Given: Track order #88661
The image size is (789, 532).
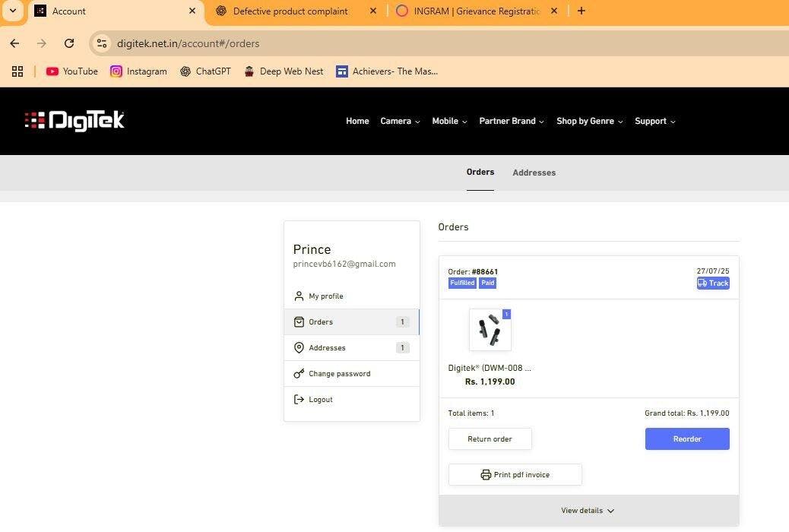Looking at the screenshot, I should (713, 283).
